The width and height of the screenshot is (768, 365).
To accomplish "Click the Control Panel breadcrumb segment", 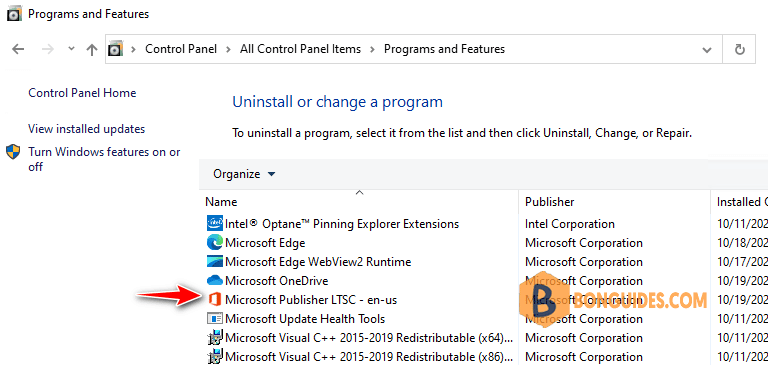I will pos(181,49).
